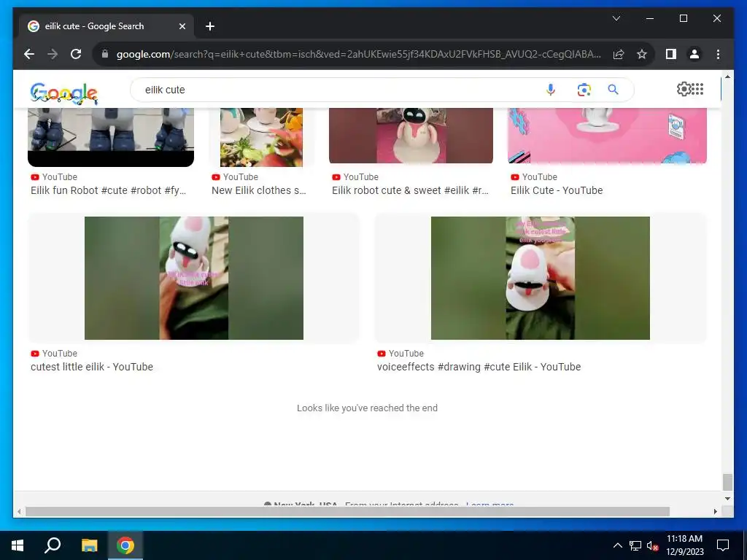This screenshot has height=560, width=747.
Task: Open Google quick settings gear
Action: pos(684,89)
